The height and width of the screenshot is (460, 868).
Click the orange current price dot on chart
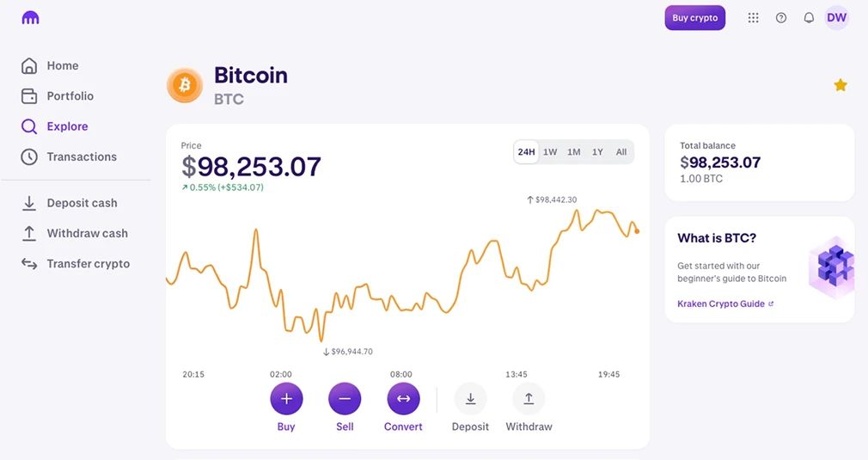(637, 231)
